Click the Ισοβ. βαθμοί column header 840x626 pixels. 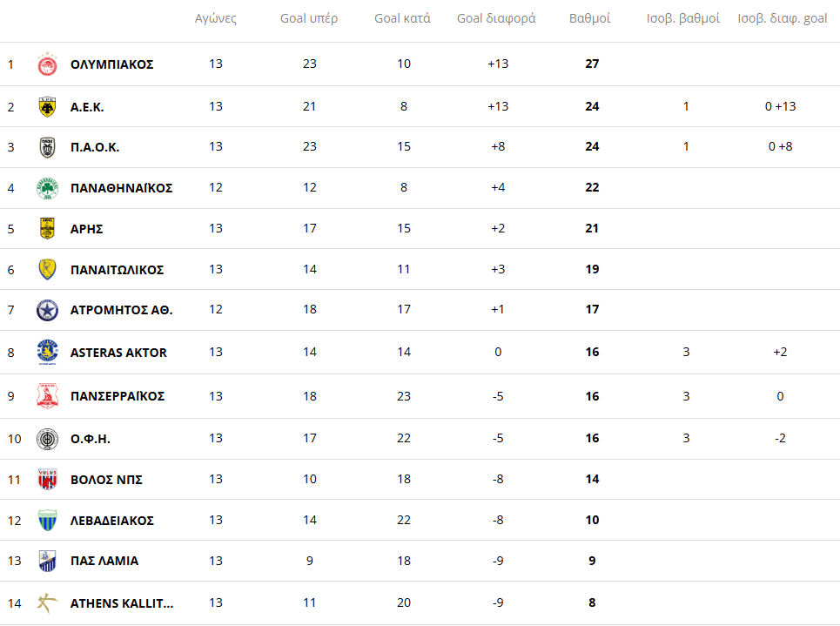point(683,18)
